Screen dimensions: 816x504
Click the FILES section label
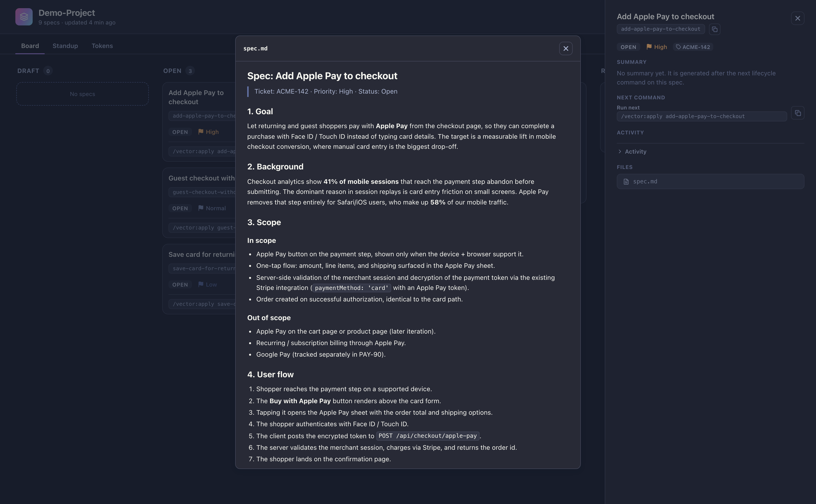[624, 167]
